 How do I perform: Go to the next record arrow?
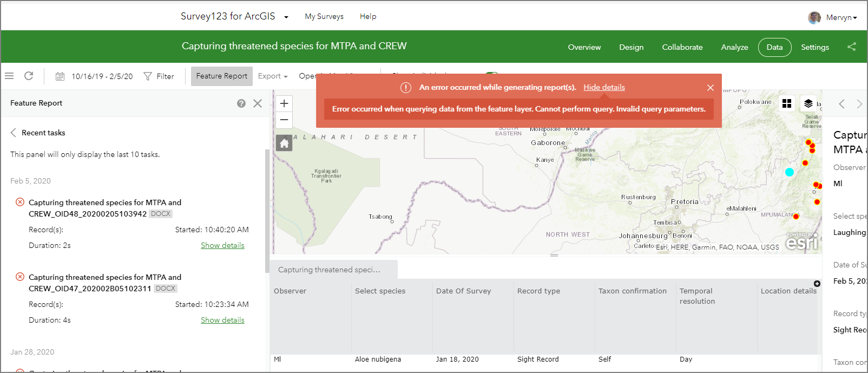(x=859, y=104)
